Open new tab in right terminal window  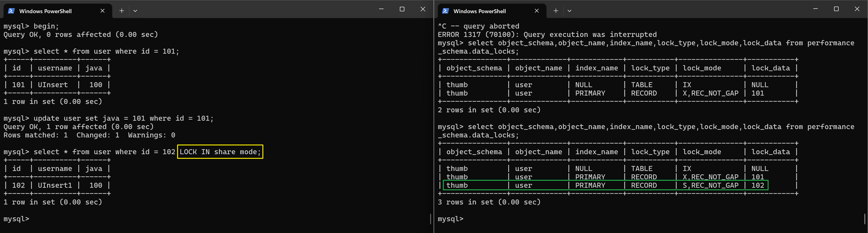(x=556, y=11)
